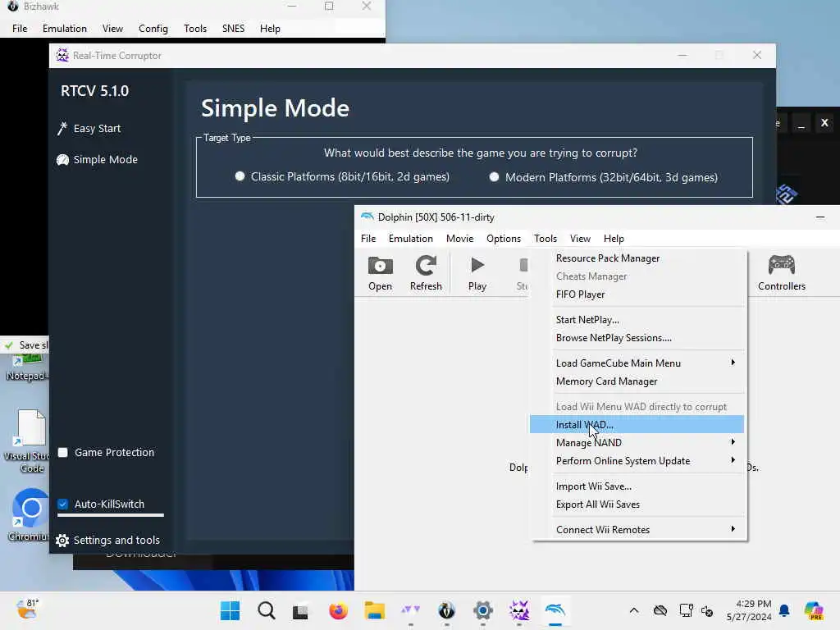
Task: Open taskbar Search magnifier
Action: point(267,610)
